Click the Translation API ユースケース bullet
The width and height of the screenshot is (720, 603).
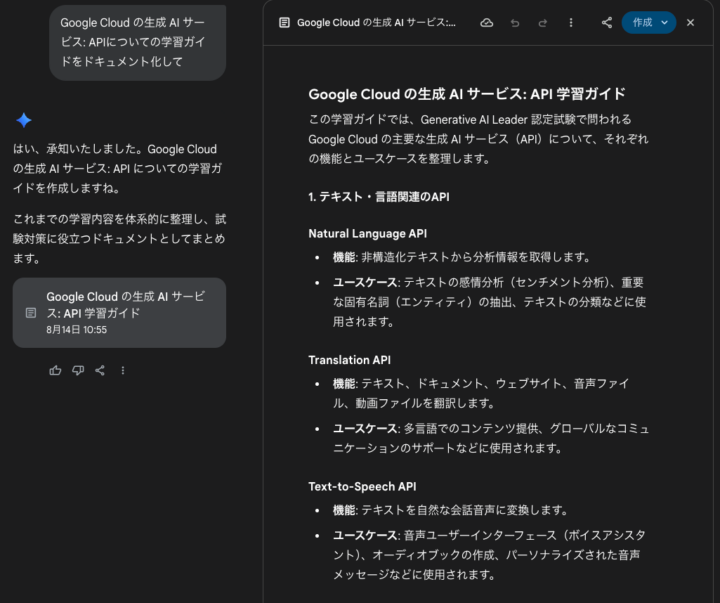tap(490, 438)
